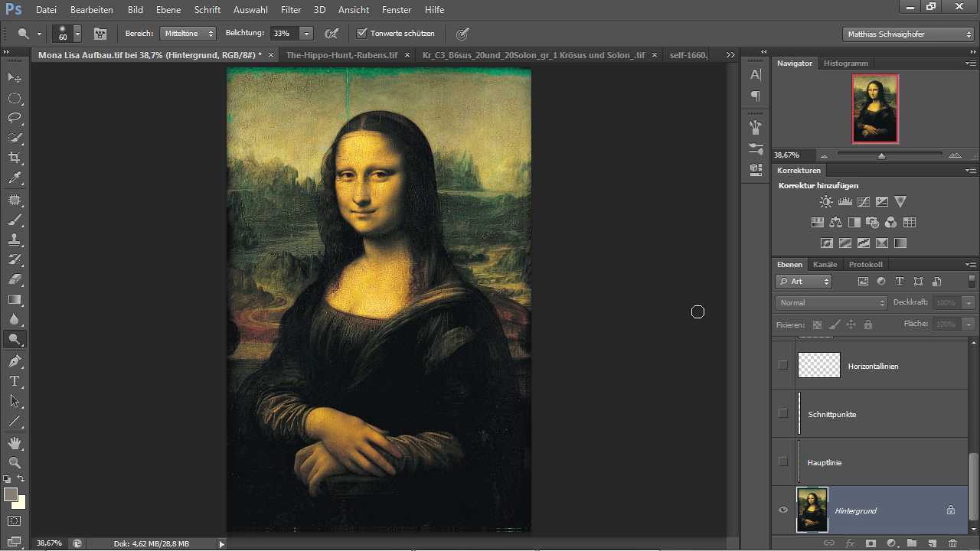Open the Matthias Schwaighofer workspace dropdown

pos(908,34)
